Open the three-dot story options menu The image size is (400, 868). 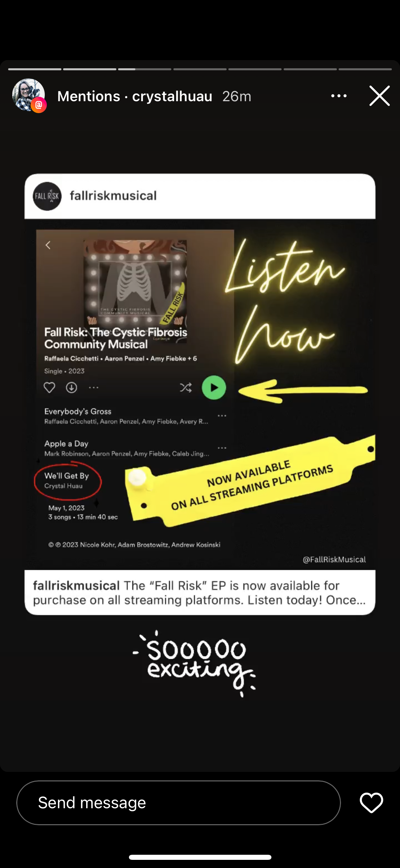click(339, 96)
